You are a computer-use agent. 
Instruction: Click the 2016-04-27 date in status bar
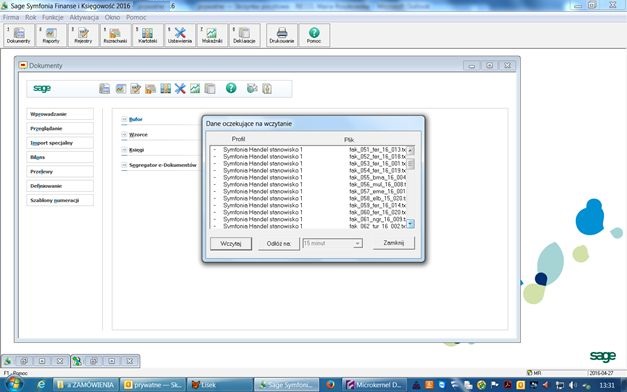pos(602,373)
